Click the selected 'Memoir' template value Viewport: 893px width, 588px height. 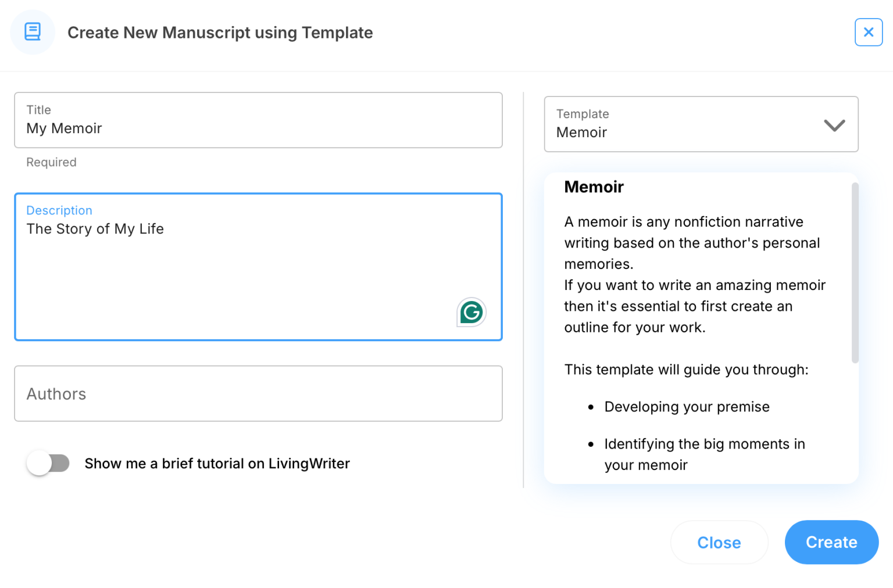tap(581, 132)
